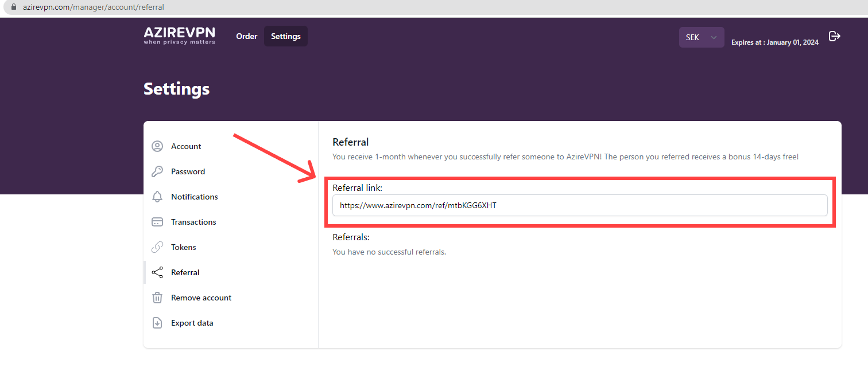Open the Order menu
Image resolution: width=868 pixels, height=379 pixels.
pyautogui.click(x=247, y=36)
